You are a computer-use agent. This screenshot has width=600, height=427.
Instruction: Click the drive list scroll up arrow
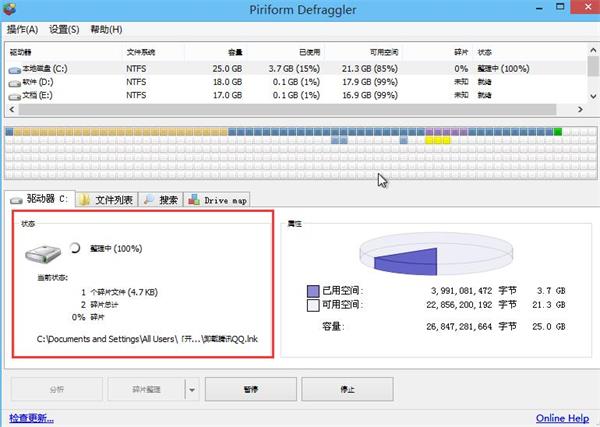(x=593, y=50)
